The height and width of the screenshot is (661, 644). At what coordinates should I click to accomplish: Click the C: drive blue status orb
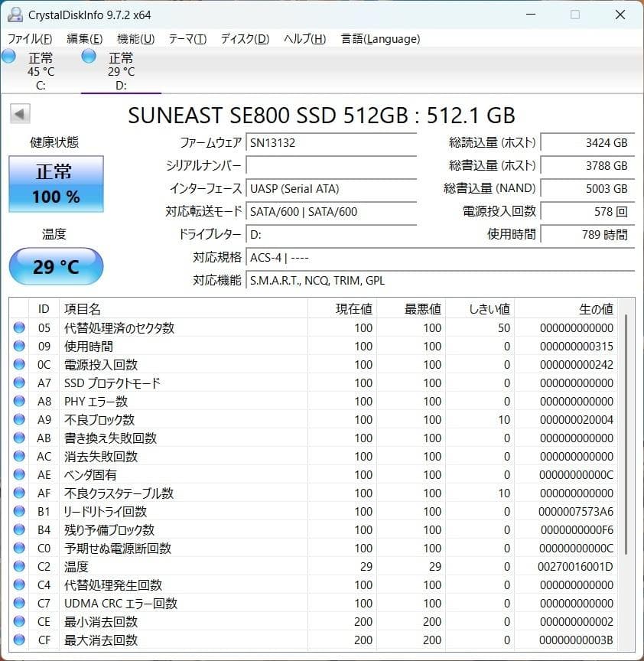[8, 56]
